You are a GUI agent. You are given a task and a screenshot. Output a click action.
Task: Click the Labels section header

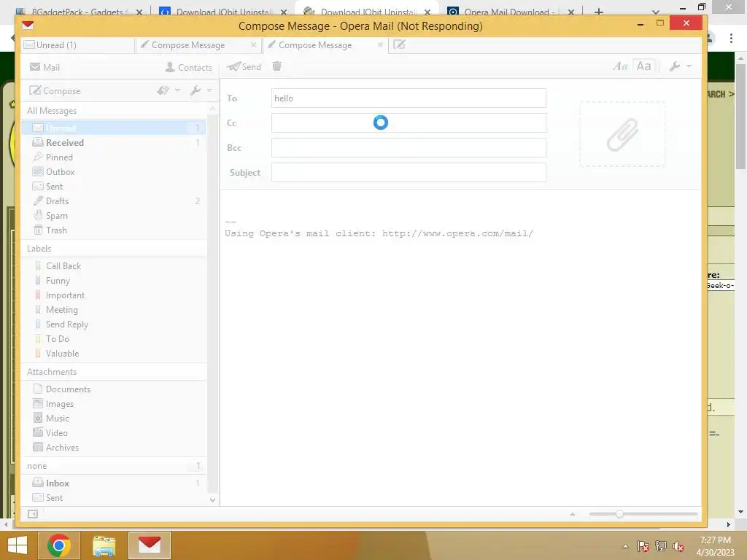click(114, 249)
